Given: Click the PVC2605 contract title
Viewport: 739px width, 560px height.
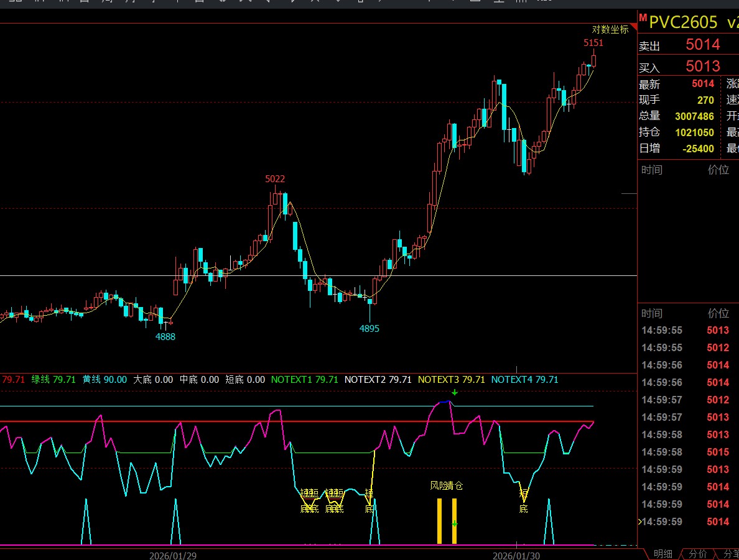Looking at the screenshot, I should tap(683, 22).
